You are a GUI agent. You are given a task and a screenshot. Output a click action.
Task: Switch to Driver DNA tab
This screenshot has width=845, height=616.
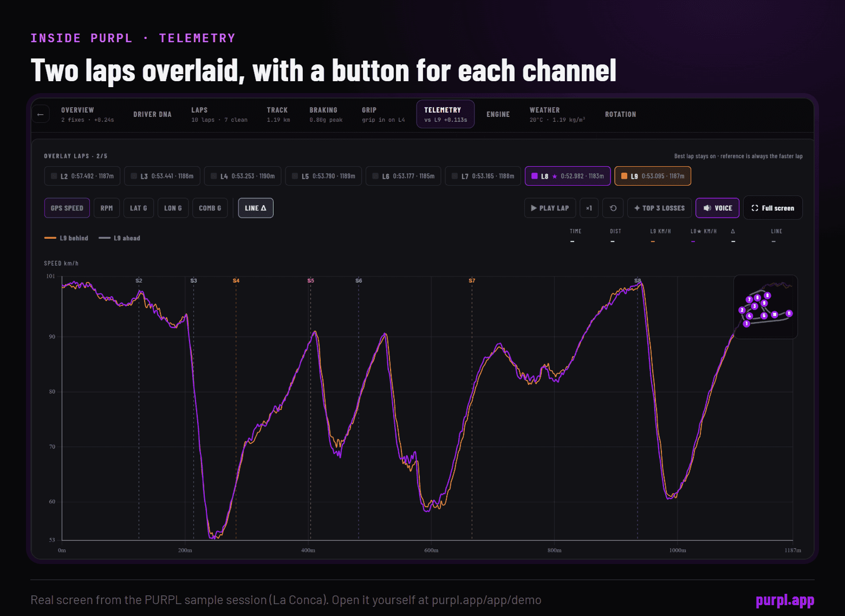tap(152, 114)
